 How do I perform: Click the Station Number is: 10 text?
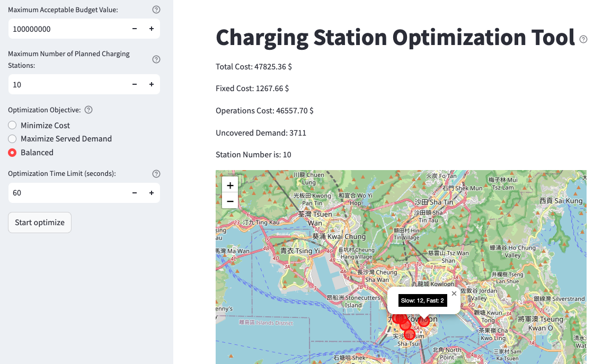[253, 155]
